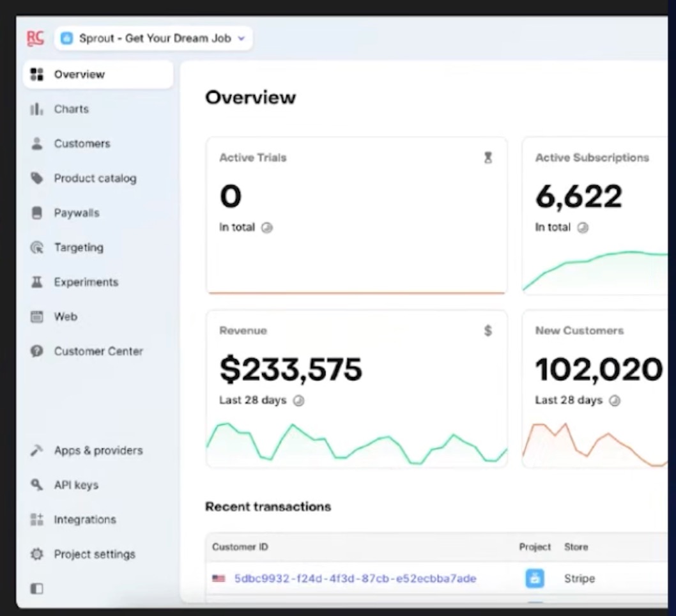This screenshot has height=616, width=676.
Task: Click the Overview grid icon
Action: pos(36,74)
